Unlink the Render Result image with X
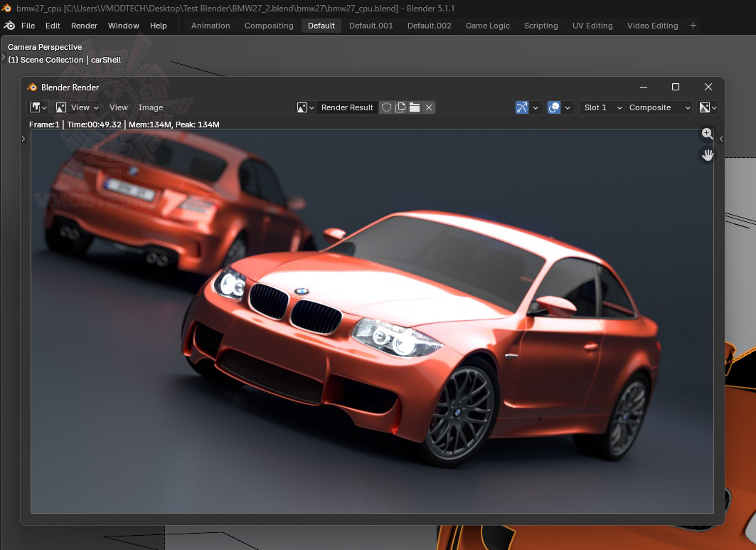756x550 pixels. [429, 107]
